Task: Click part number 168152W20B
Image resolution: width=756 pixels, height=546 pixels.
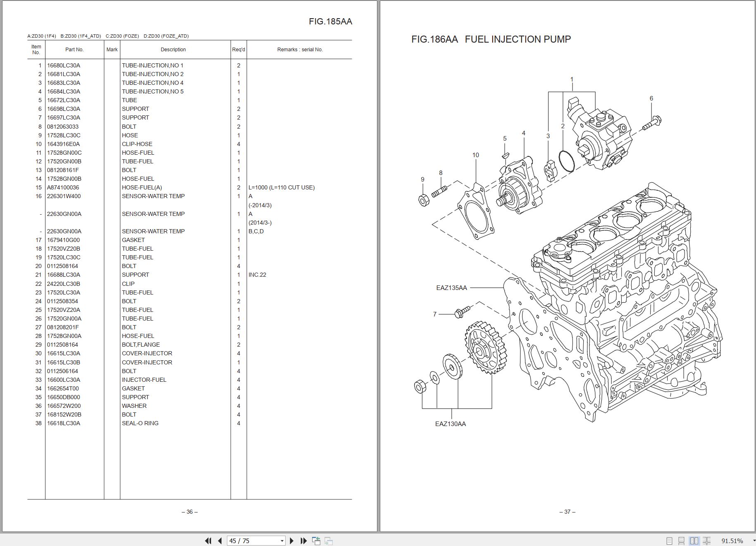Action: [64, 414]
